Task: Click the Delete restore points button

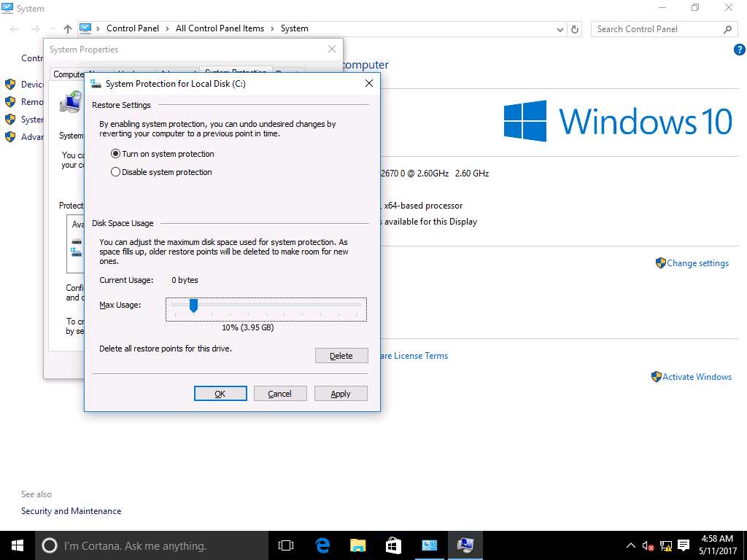Action: [x=341, y=356]
